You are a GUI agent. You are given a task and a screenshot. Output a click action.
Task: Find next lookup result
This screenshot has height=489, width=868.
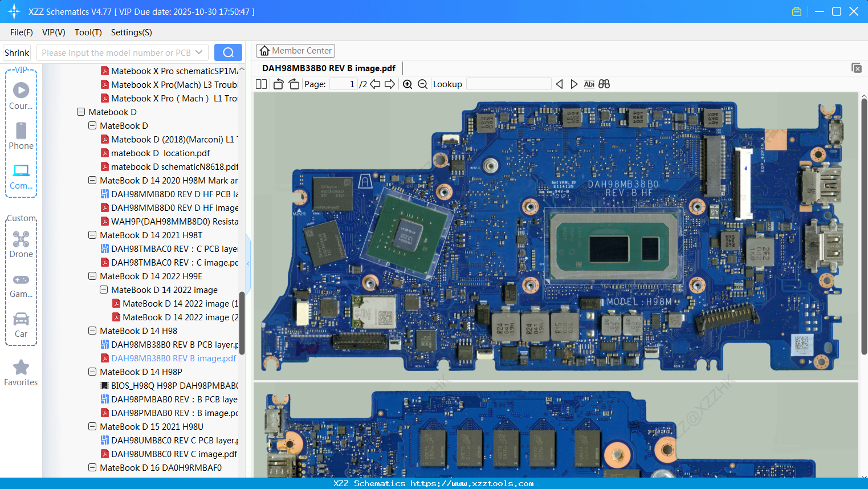click(x=574, y=84)
